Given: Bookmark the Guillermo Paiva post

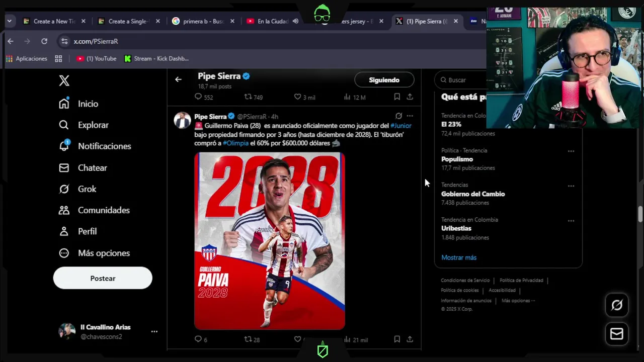Looking at the screenshot, I should pos(397,339).
